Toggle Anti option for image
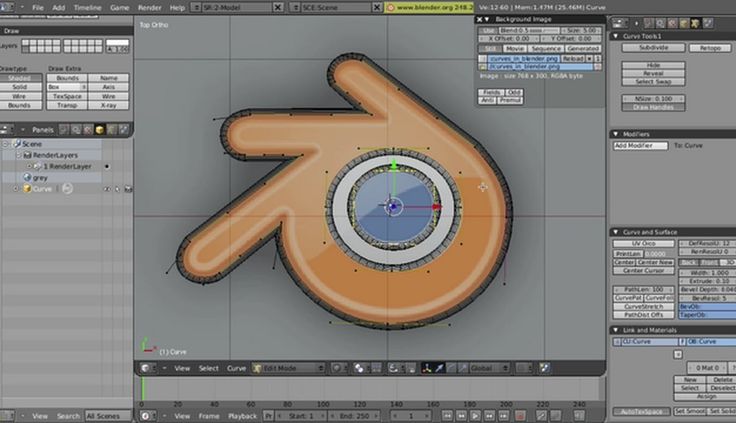This screenshot has height=423, width=736. (488, 100)
